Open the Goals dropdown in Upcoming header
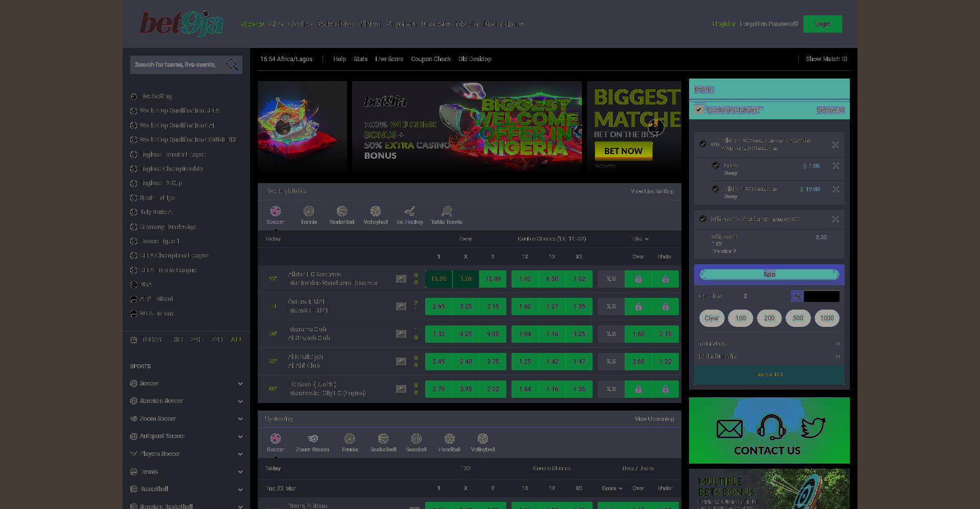Image resolution: width=980 pixels, height=509 pixels. [612, 488]
